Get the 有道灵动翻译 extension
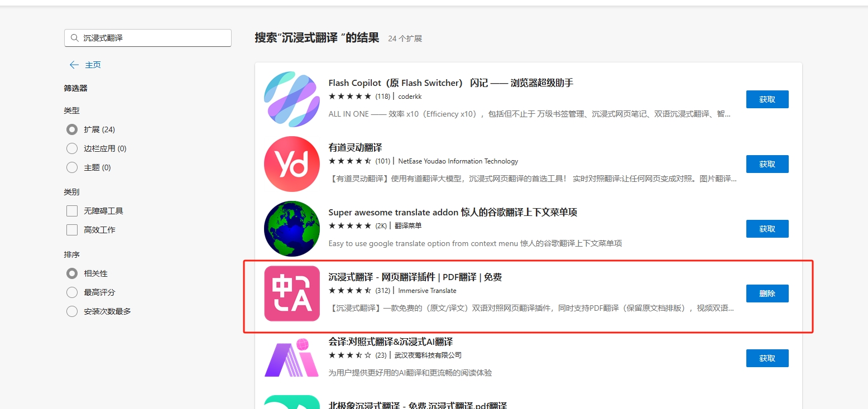868x409 pixels. (x=768, y=164)
